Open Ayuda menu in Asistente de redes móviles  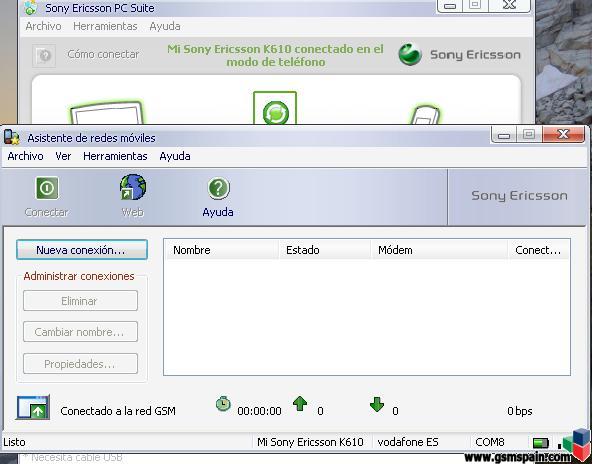pos(175,156)
